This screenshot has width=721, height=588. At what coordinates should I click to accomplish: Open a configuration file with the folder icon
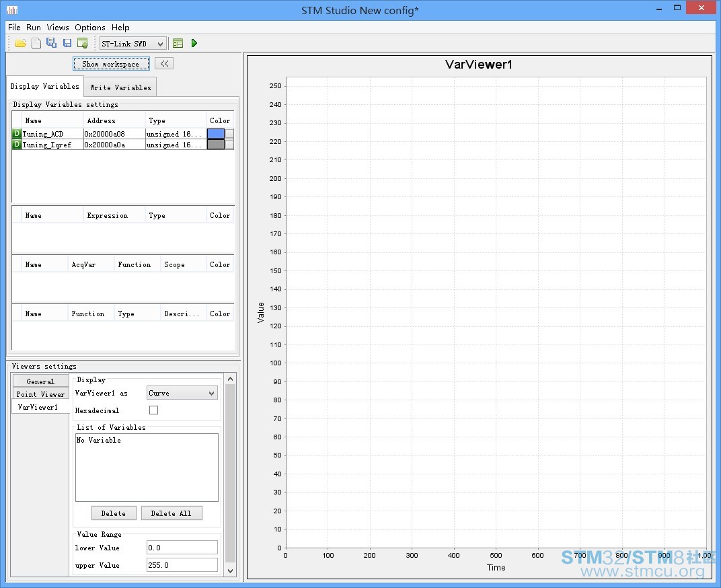click(x=21, y=43)
